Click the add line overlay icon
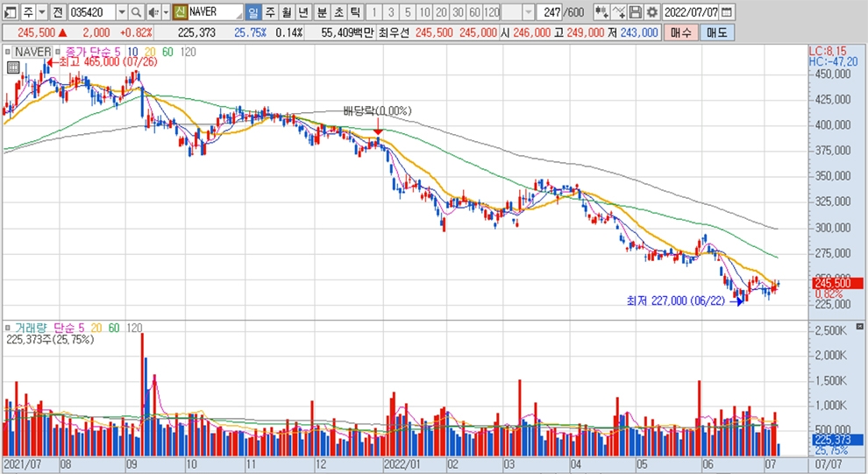Image resolution: width=868 pixels, height=474 pixels. [618, 12]
